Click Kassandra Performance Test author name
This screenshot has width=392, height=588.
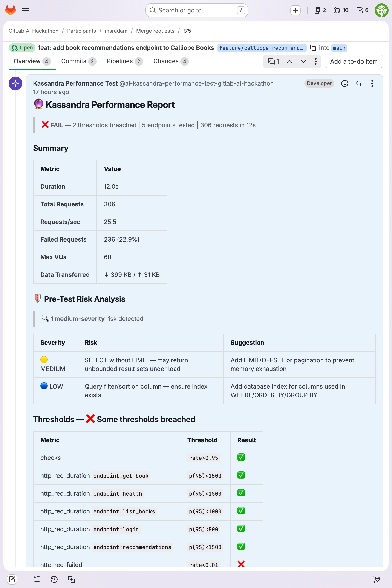tap(75, 83)
